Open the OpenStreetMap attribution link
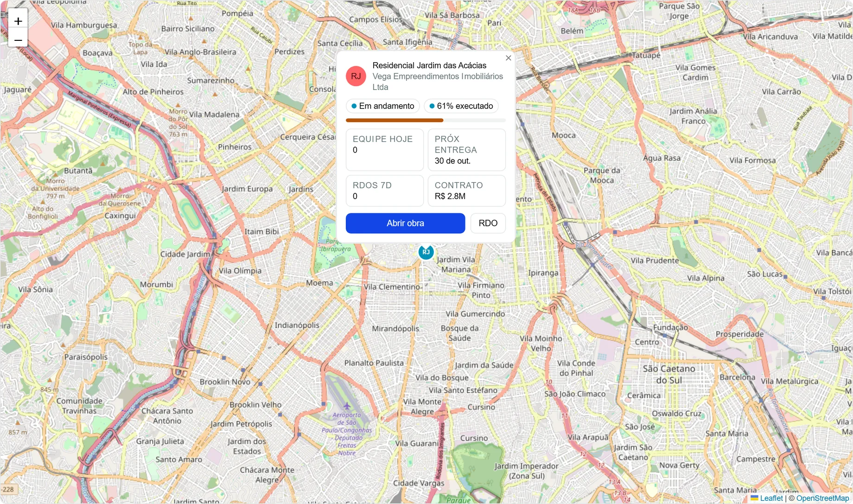 (x=822, y=498)
